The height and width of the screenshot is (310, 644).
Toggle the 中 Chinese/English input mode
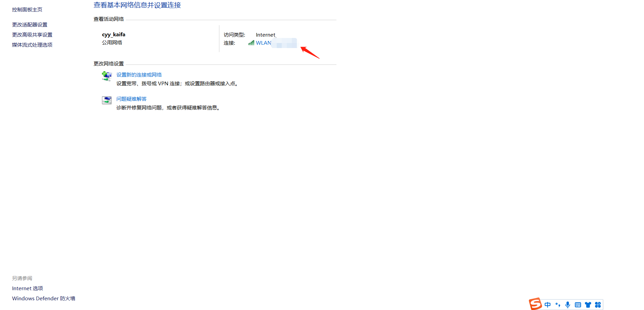(x=548, y=305)
